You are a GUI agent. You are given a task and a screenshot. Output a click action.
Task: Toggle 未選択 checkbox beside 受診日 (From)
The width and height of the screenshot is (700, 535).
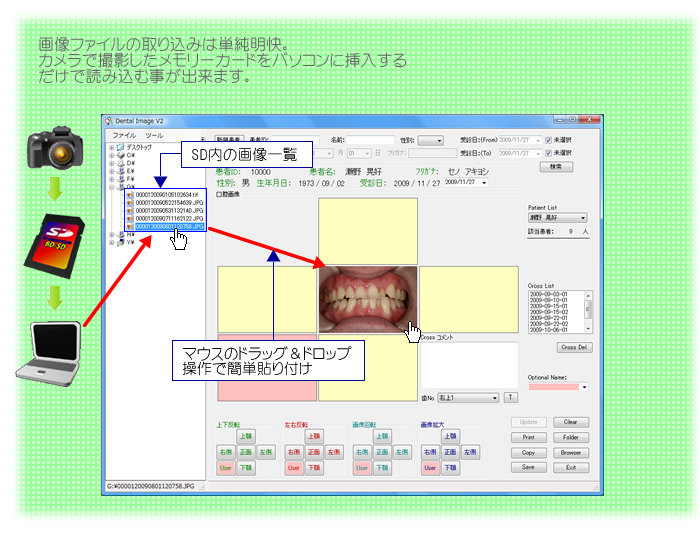(x=548, y=140)
